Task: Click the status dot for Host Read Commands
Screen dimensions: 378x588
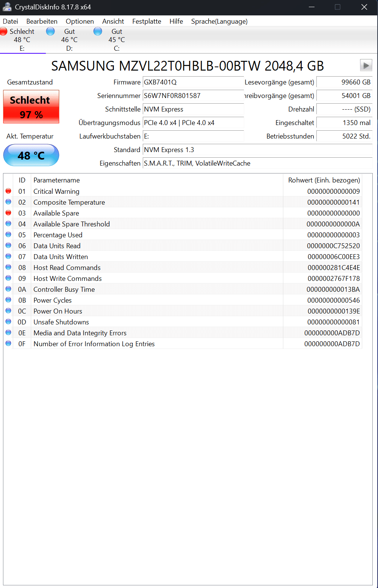Action: (x=8, y=267)
